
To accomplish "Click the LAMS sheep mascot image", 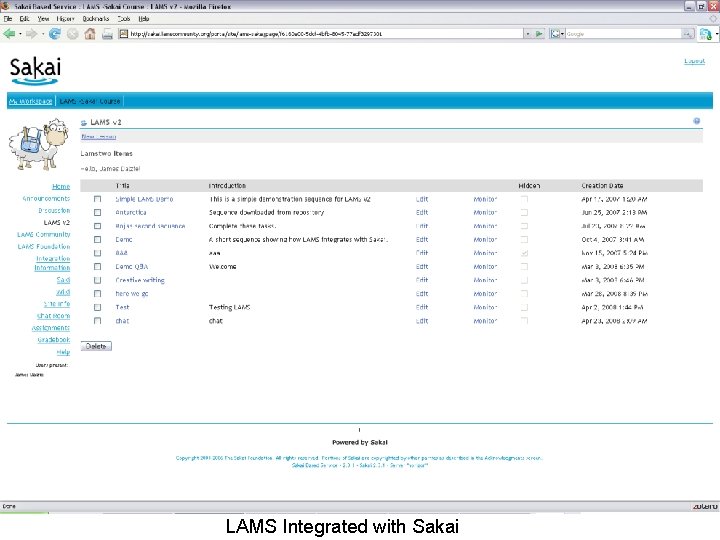I will pyautogui.click(x=39, y=144).
